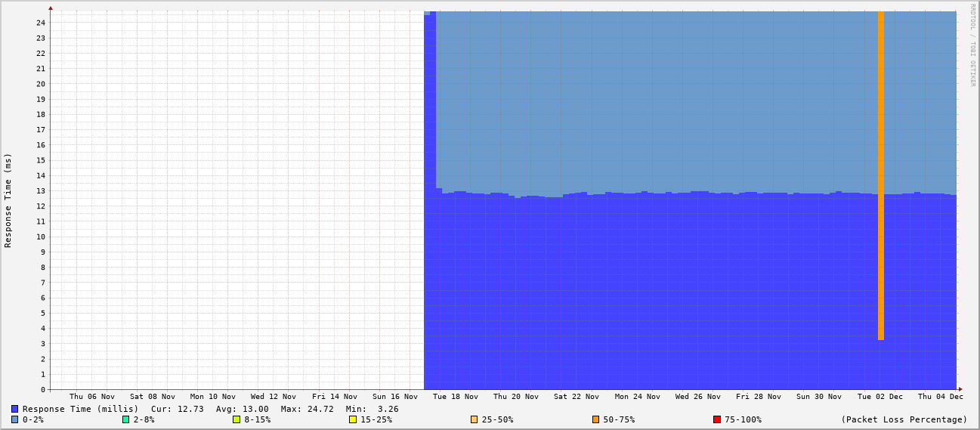The width and height of the screenshot is (980, 430).
Task: Click the orange packet loss spike bar
Action: [x=880, y=174]
